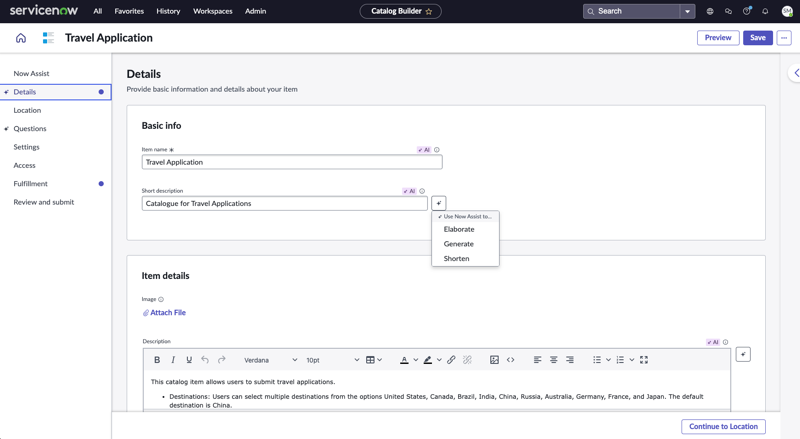Expand the numbered list style arrow
Image resolution: width=800 pixels, height=439 pixels.
coord(632,360)
